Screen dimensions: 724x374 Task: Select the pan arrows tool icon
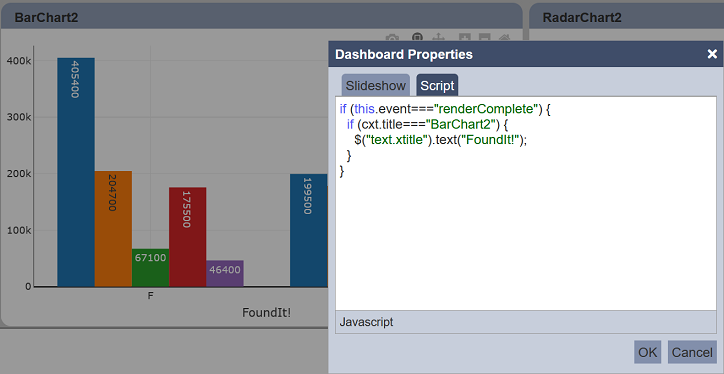tap(438, 37)
